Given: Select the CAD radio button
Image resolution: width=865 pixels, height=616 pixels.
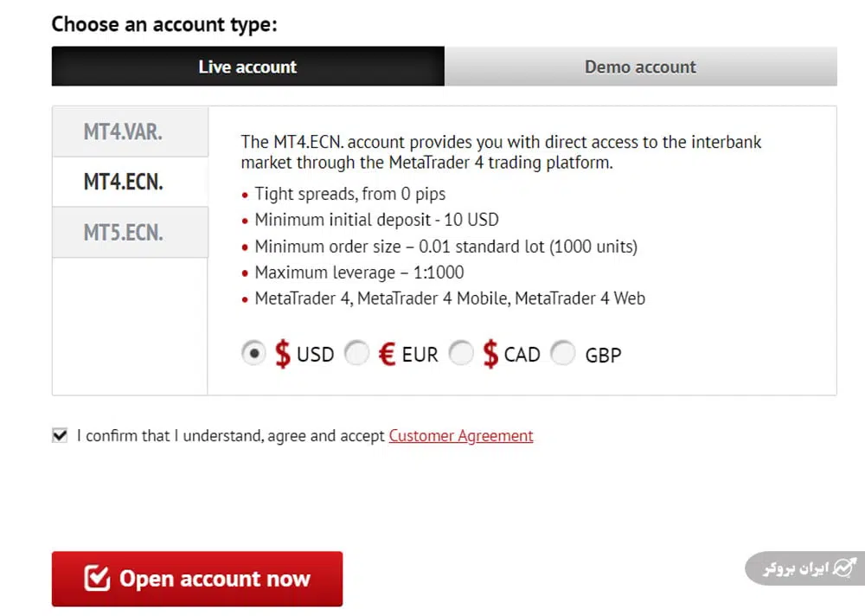Looking at the screenshot, I should 461,353.
